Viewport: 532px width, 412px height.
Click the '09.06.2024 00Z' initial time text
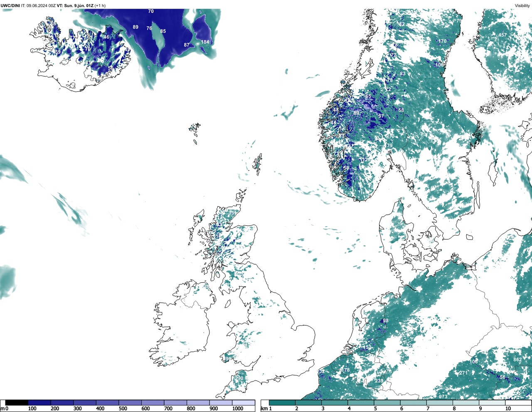41,6
